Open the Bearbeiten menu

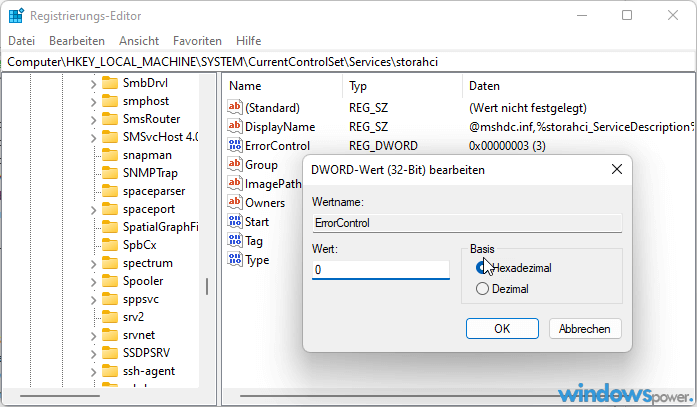click(x=77, y=41)
